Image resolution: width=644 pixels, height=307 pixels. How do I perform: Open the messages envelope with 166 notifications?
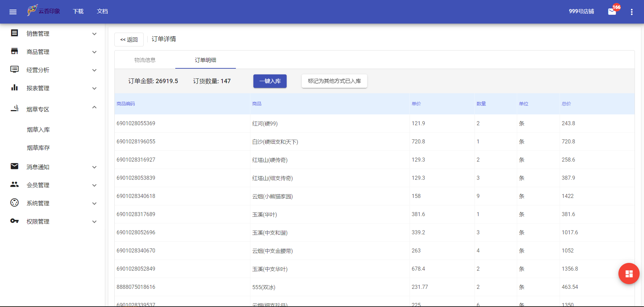[x=612, y=12]
